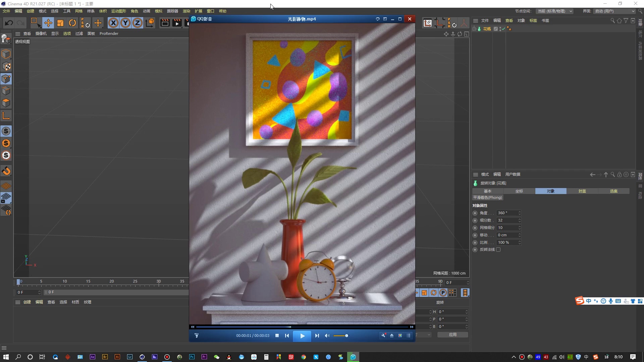Image resolution: width=644 pixels, height=362 pixels.
Task: Click 细分数 value field
Action: (x=507, y=220)
